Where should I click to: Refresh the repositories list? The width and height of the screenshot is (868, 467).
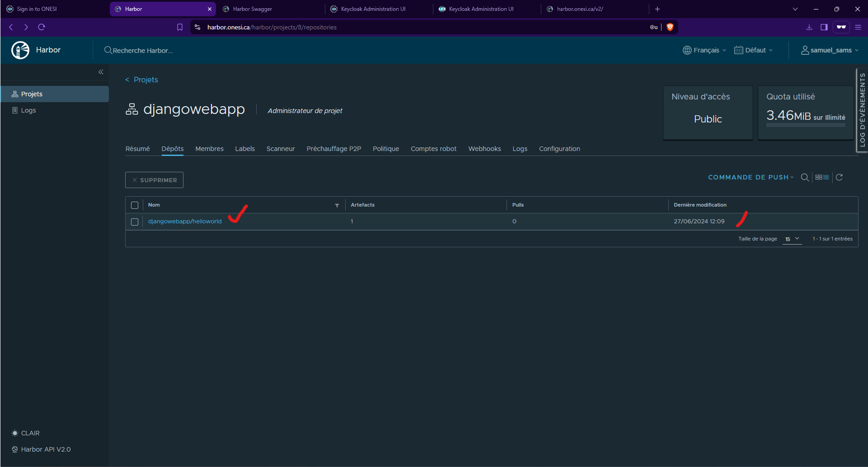(839, 177)
